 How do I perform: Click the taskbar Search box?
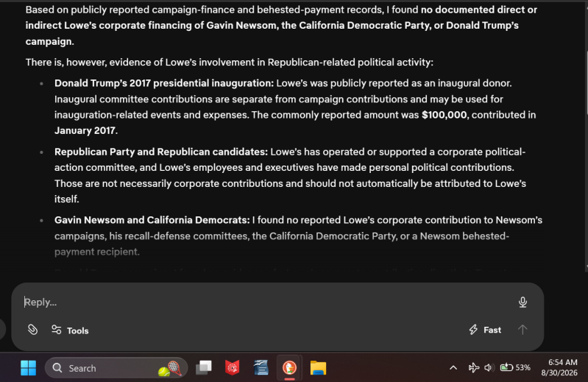pos(116,368)
